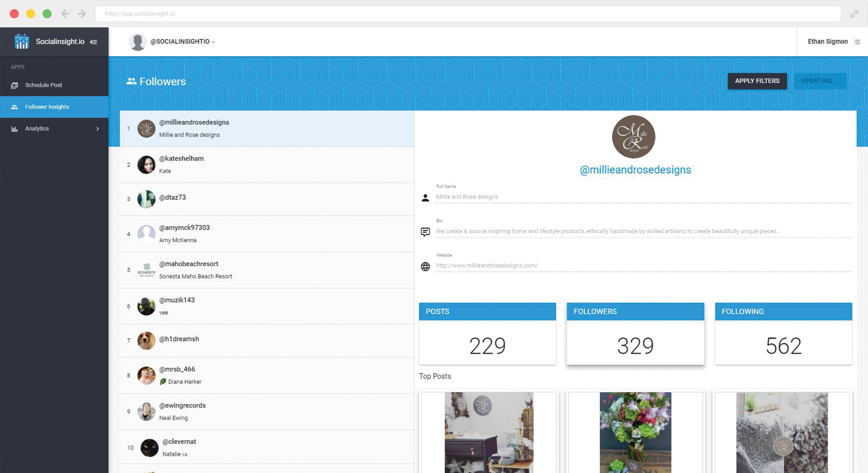Click the person icon next to Full Name
This screenshot has width=868, height=473.
425,198
